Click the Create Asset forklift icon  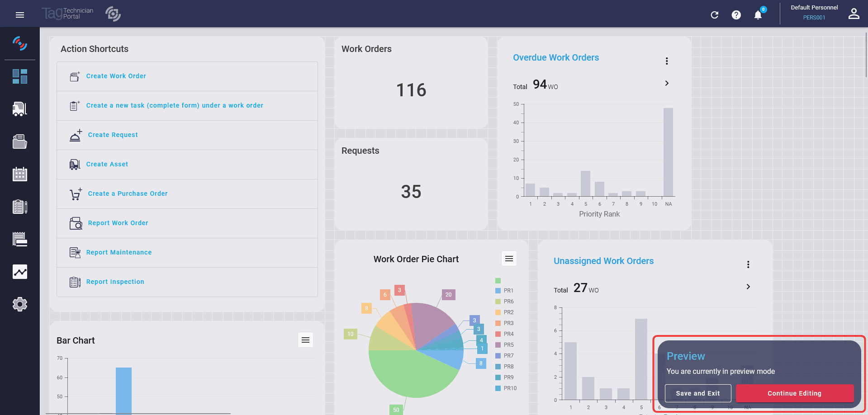(x=75, y=165)
